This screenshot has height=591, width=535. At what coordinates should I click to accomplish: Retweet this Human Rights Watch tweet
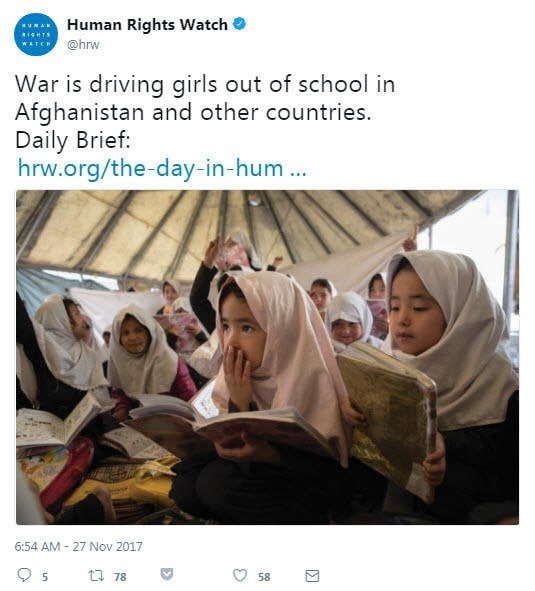point(96,576)
